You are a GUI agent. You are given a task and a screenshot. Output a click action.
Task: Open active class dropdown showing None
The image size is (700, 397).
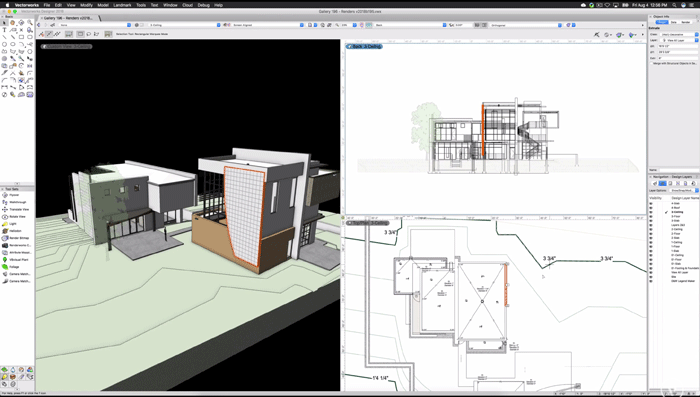click(x=95, y=25)
